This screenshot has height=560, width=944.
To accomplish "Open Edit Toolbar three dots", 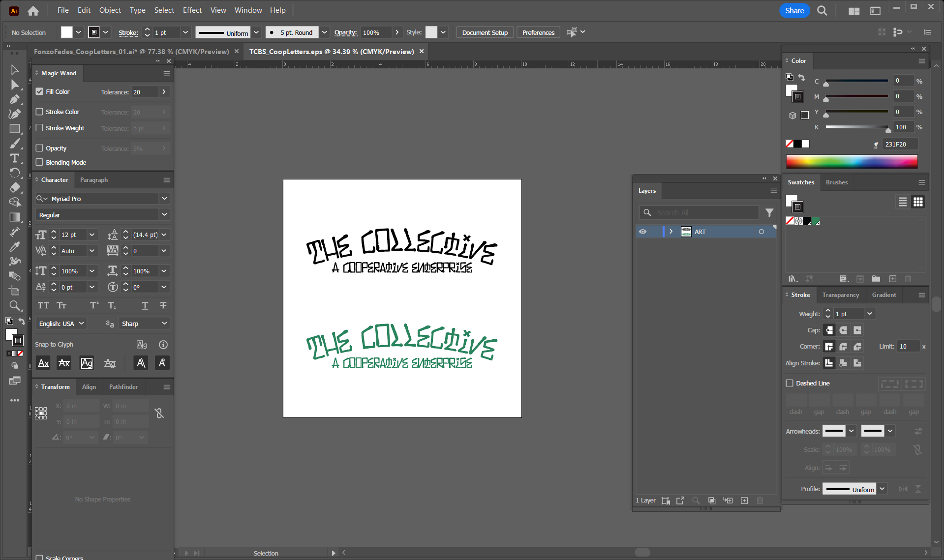I will coord(15,400).
